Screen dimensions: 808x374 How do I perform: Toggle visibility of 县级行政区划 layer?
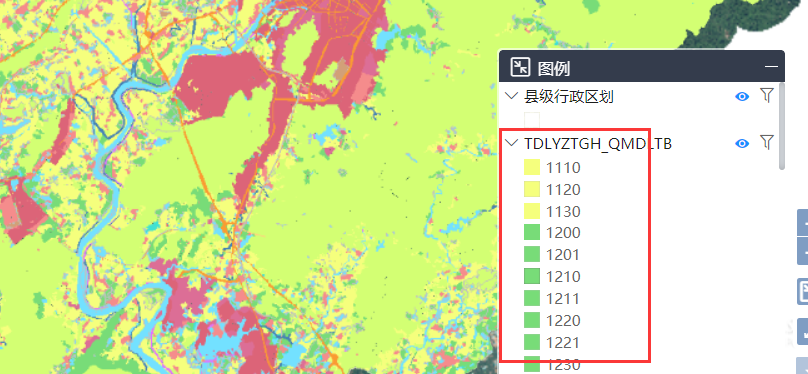[x=742, y=96]
